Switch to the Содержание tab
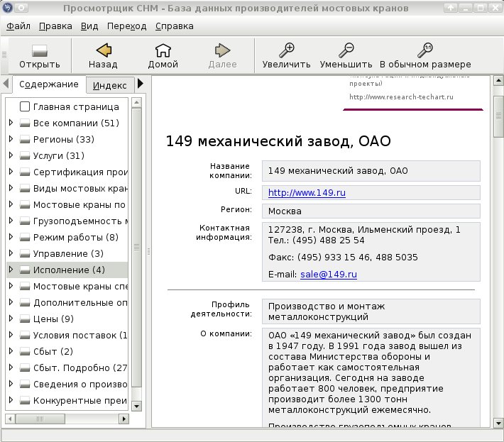The image size is (504, 442). pyautogui.click(x=49, y=84)
